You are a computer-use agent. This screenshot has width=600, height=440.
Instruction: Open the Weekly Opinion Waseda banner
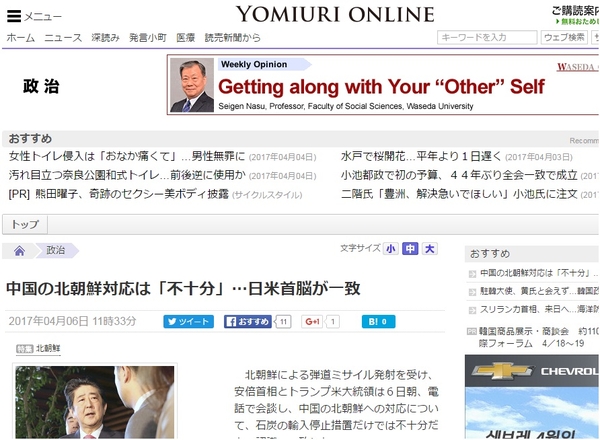pyautogui.click(x=383, y=85)
